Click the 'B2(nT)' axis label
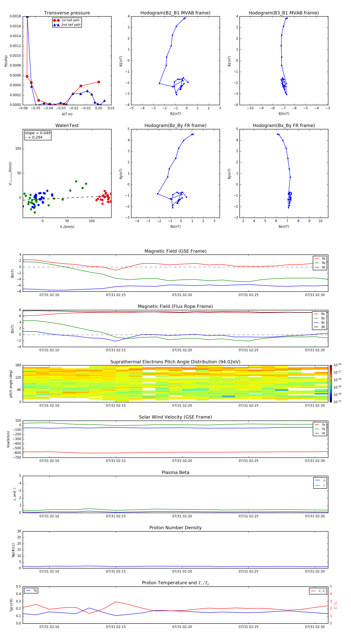Image resolution: width=351 pixels, height=644 pixels. coord(175,114)
